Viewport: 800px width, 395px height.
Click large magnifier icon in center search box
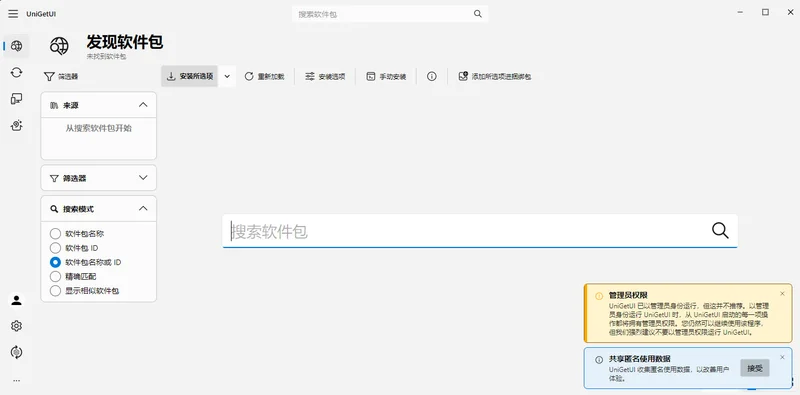point(720,231)
